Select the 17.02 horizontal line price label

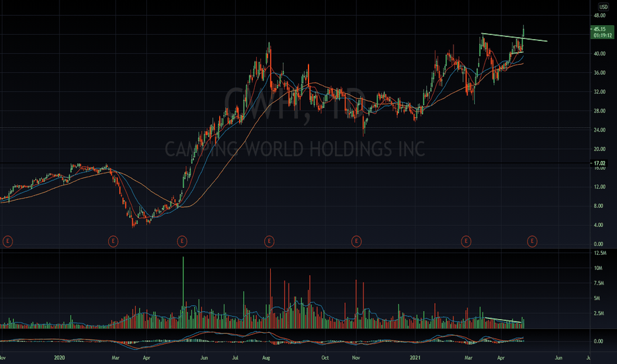(x=599, y=163)
